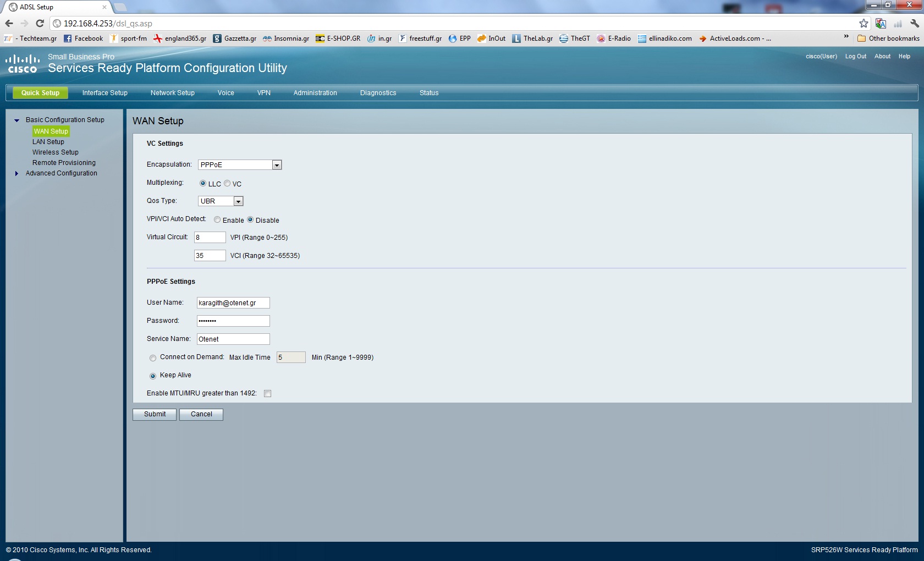This screenshot has width=924, height=561.
Task: Click the signal bars extension icon
Action: click(x=898, y=23)
